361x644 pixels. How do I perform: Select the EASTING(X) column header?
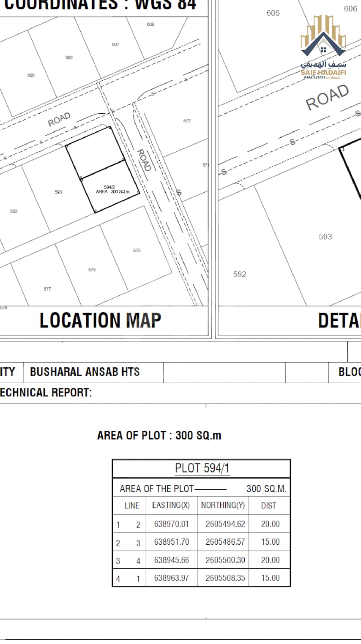point(171,505)
